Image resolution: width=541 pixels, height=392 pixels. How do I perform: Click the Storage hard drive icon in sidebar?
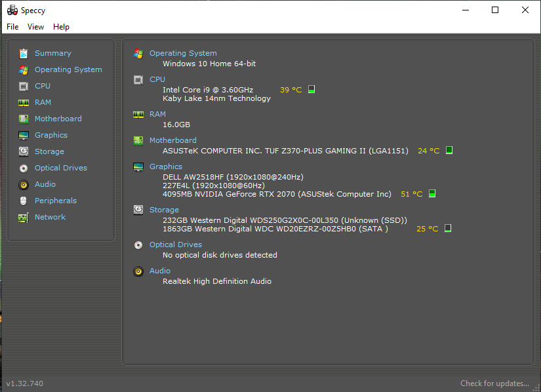pyautogui.click(x=24, y=151)
